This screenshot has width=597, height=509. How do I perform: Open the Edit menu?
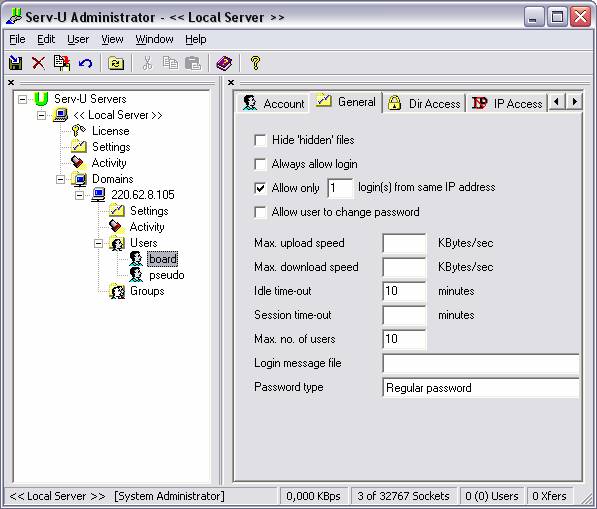(46, 39)
